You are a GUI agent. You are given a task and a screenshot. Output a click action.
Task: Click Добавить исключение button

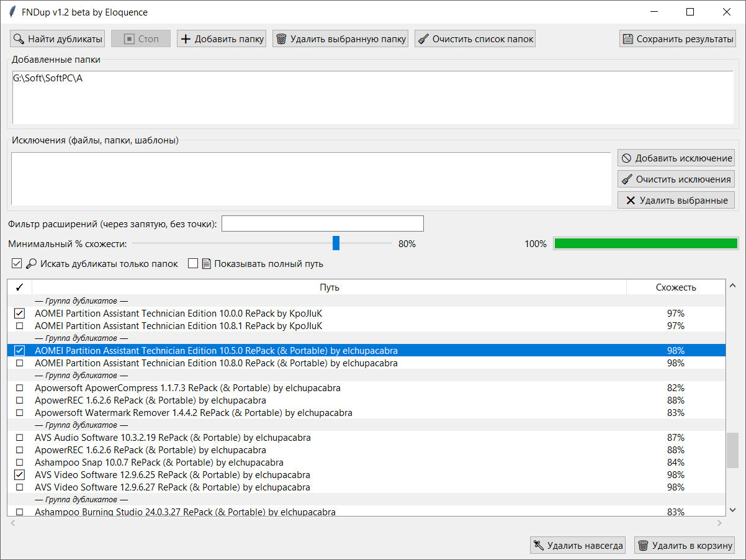click(x=676, y=158)
